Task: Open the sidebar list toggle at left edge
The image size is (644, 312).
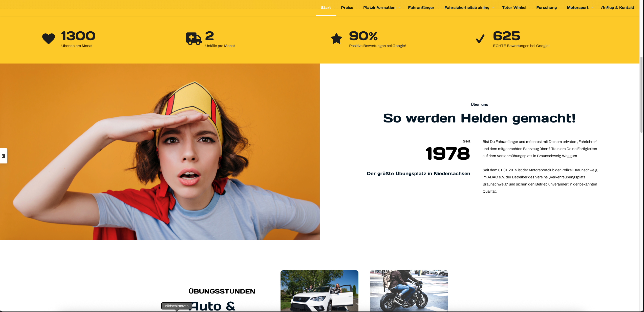Action: tap(4, 156)
